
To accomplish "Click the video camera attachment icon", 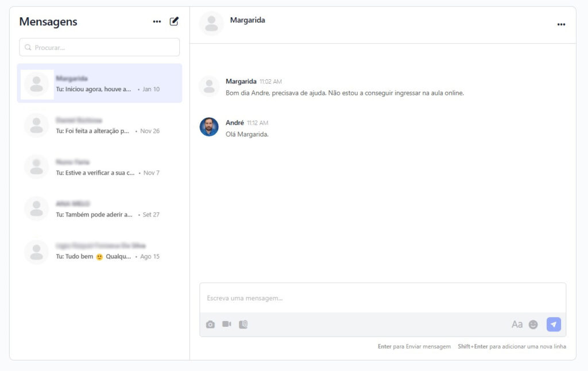I will pos(227,324).
